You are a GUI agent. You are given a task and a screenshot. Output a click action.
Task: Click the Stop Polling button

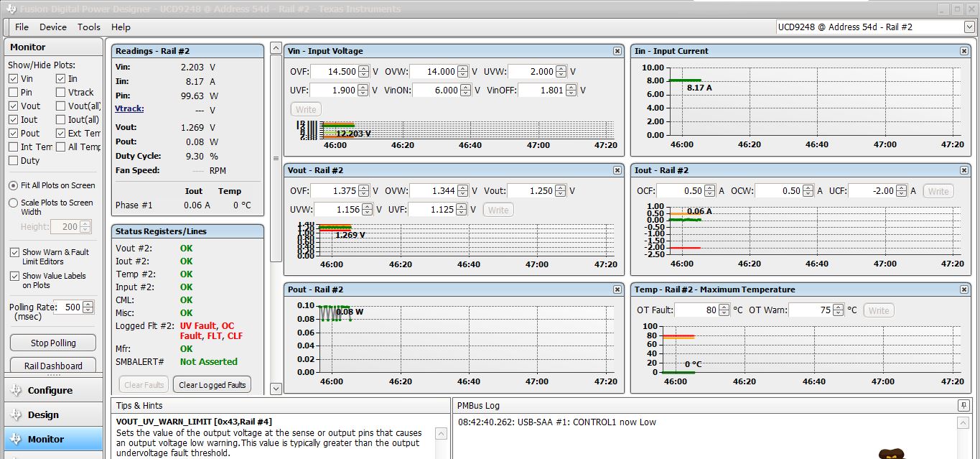[x=53, y=343]
